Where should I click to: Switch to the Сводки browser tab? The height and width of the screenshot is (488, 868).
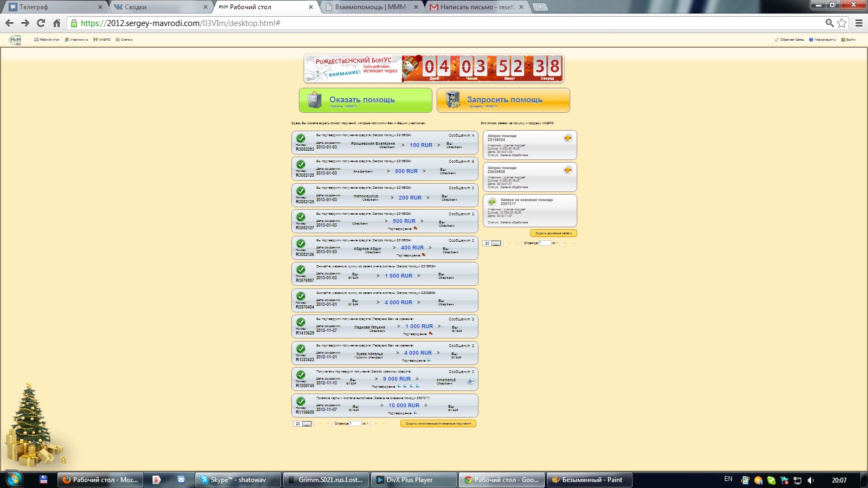coord(160,7)
